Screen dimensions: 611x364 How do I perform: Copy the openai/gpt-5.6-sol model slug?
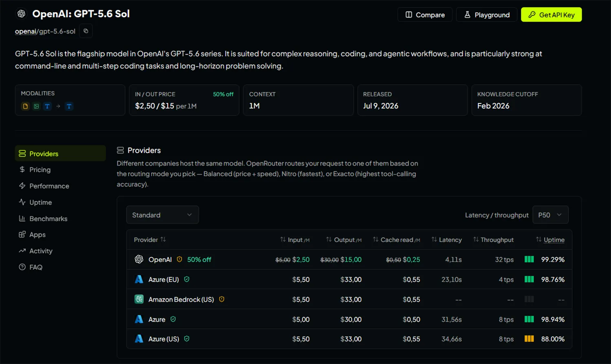point(86,31)
